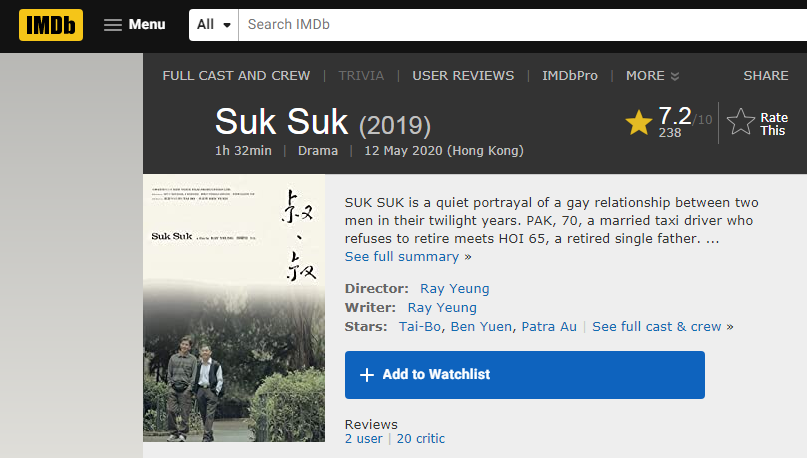This screenshot has width=807, height=458.
Task: Open Ben Yuen's actor page
Action: tap(482, 327)
